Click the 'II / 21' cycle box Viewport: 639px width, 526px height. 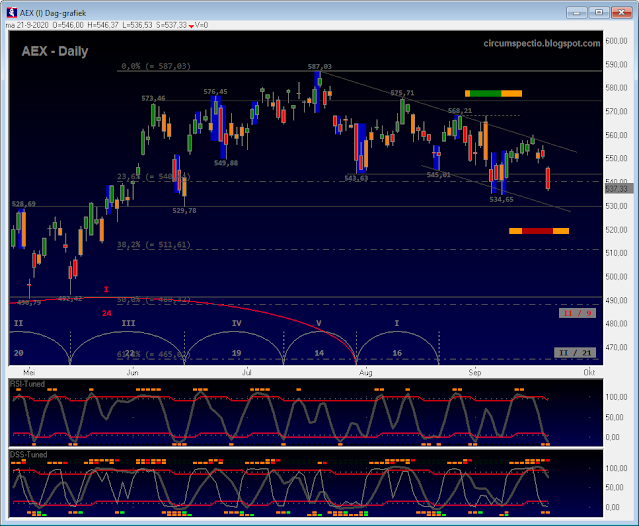575,353
